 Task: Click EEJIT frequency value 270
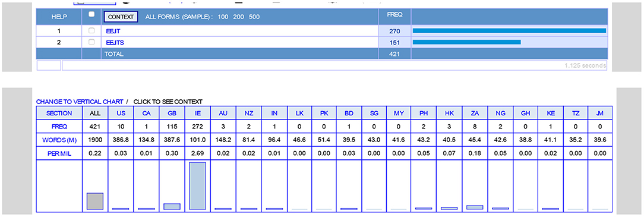pos(394,32)
